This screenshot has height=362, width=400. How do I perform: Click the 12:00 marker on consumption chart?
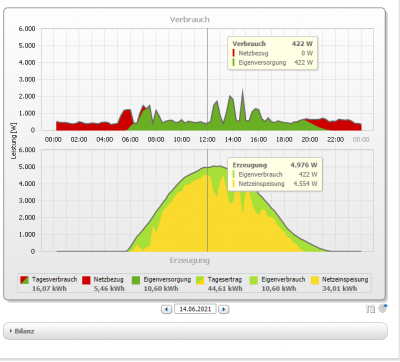pos(207,139)
